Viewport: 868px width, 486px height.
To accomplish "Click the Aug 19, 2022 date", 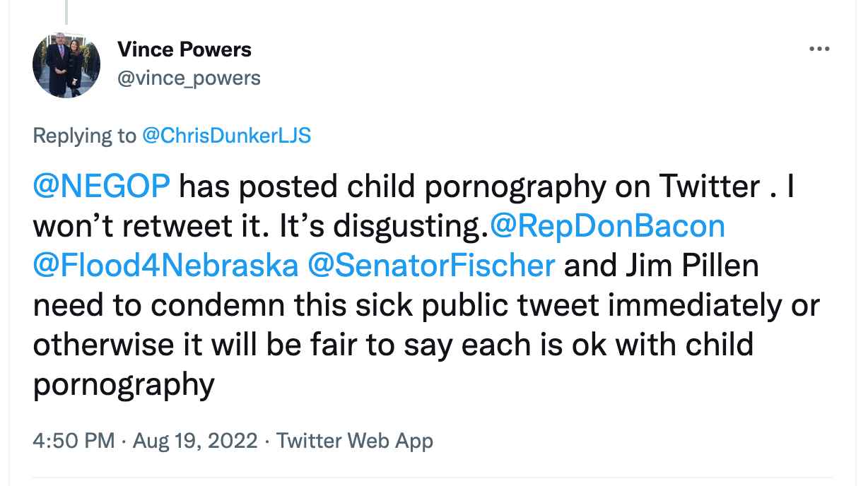I will [195, 441].
